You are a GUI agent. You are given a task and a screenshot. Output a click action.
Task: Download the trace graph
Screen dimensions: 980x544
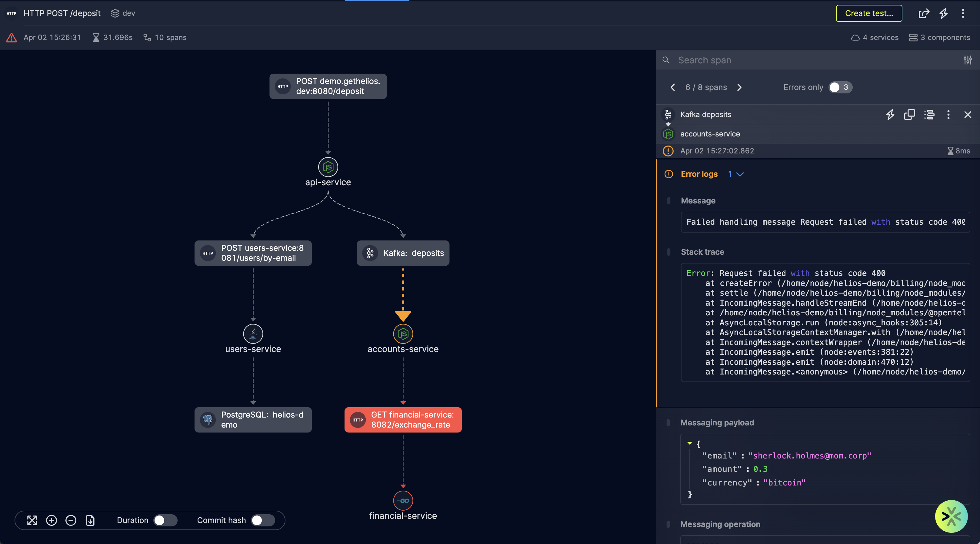pyautogui.click(x=90, y=520)
